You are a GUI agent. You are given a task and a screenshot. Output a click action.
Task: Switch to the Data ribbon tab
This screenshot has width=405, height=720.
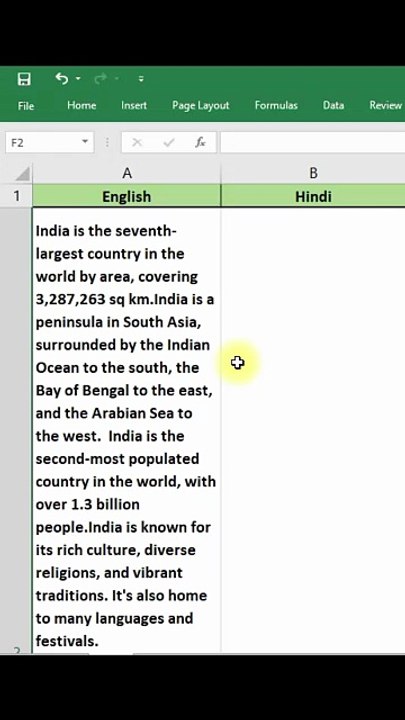tap(333, 105)
